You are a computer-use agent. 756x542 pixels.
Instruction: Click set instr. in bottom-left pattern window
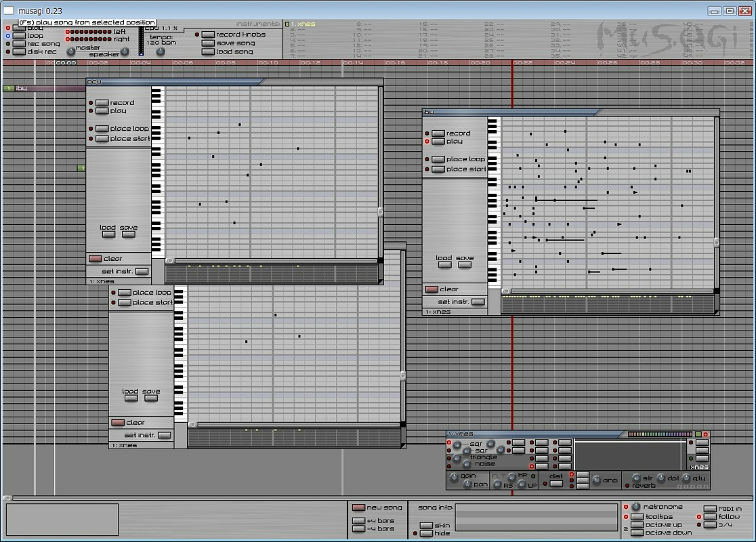[x=165, y=436]
